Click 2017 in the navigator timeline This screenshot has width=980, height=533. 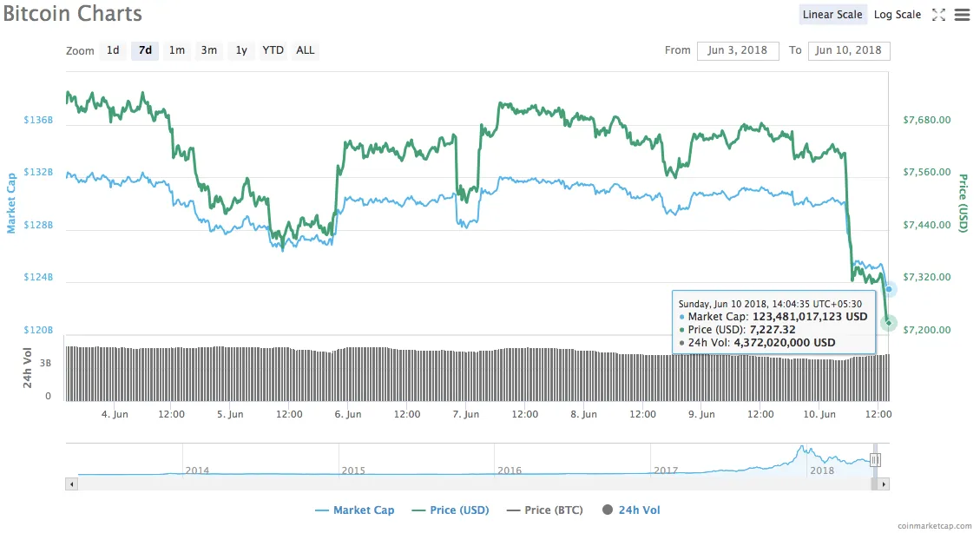666,470
